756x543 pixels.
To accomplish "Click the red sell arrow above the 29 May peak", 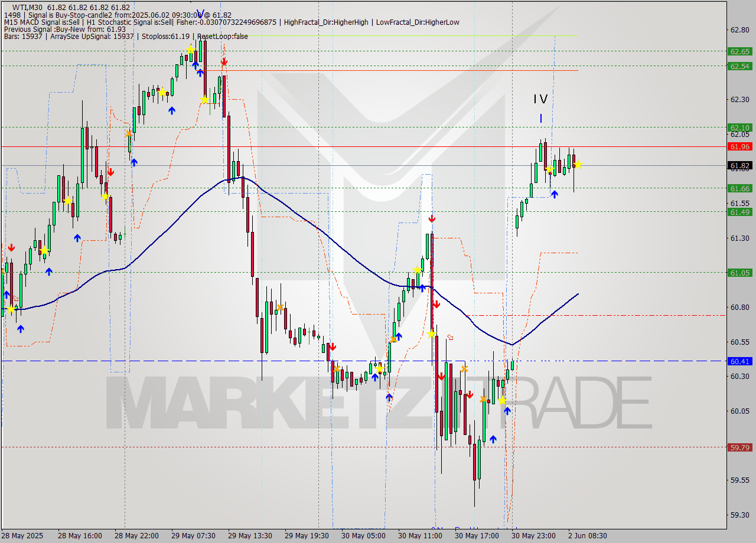I will [223, 61].
